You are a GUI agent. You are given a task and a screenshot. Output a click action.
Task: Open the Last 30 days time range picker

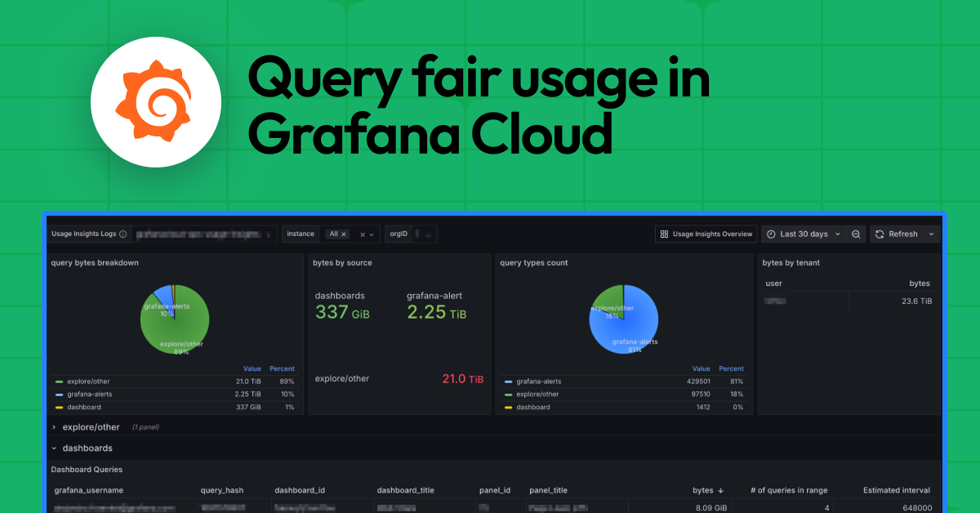pyautogui.click(x=804, y=234)
